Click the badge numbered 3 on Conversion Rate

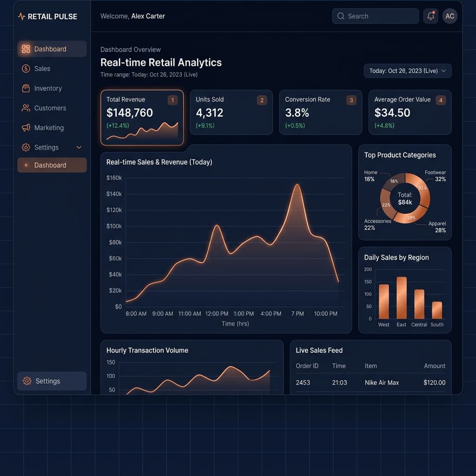tap(351, 100)
